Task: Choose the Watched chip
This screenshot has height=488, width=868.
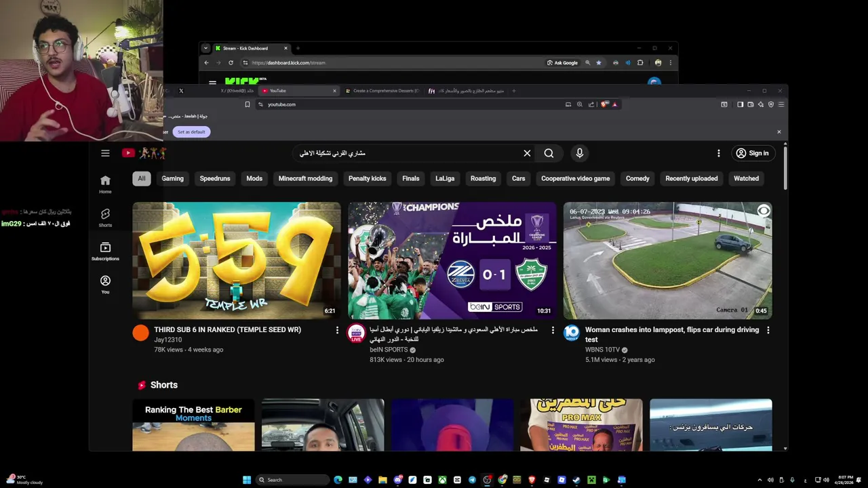Action: pyautogui.click(x=746, y=178)
